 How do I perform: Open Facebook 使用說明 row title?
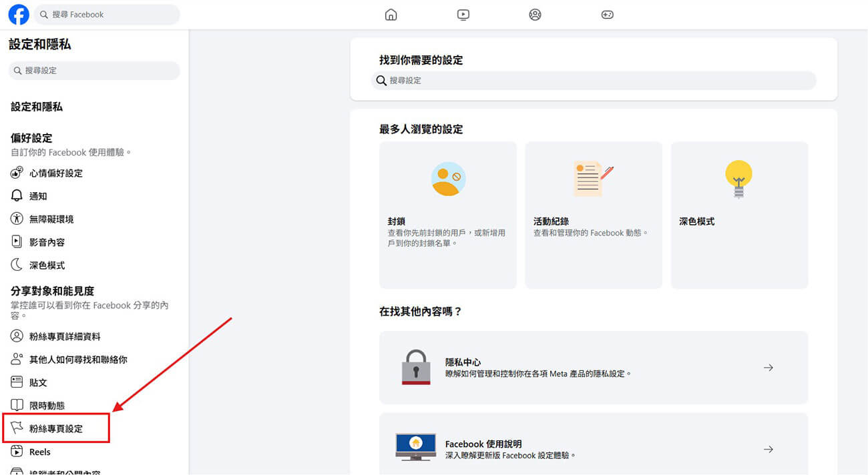483,444
